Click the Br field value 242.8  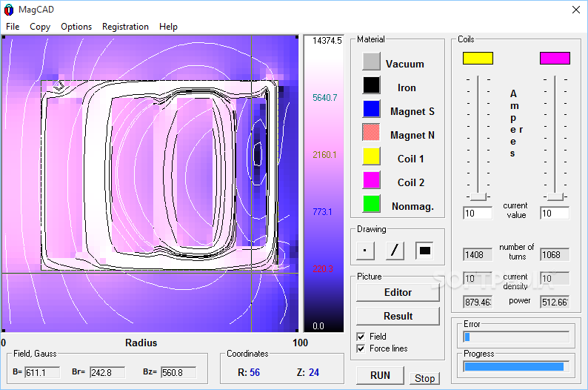coord(107,373)
